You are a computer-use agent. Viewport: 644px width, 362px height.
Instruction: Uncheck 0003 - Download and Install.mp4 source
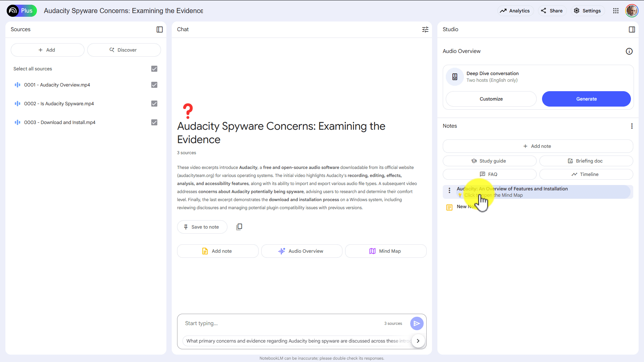click(154, 122)
